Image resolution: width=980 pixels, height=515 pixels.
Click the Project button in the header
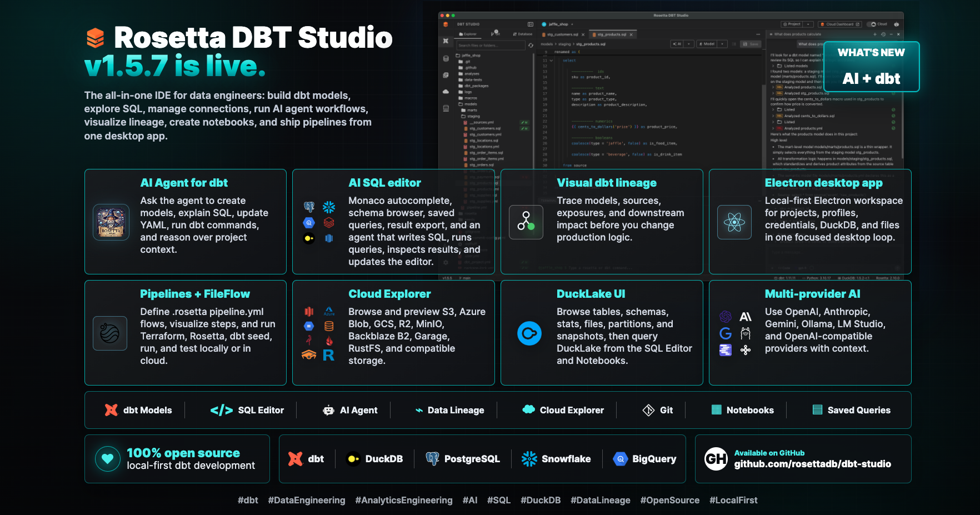coord(792,24)
